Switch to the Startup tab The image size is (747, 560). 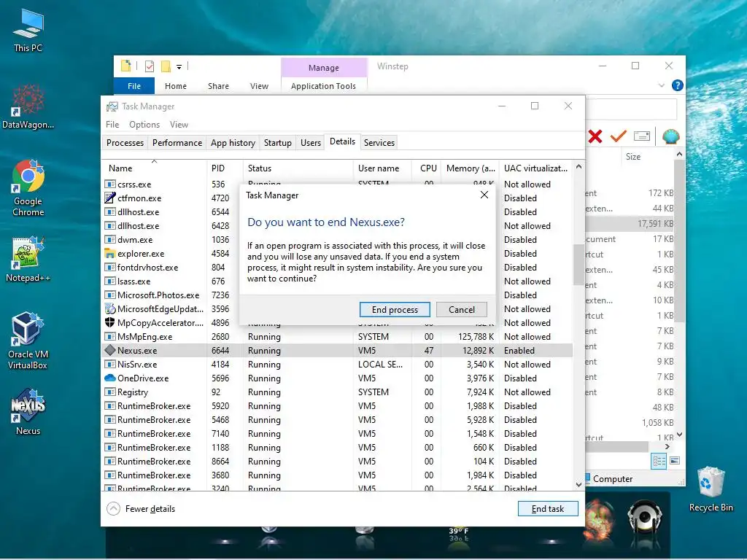click(278, 142)
